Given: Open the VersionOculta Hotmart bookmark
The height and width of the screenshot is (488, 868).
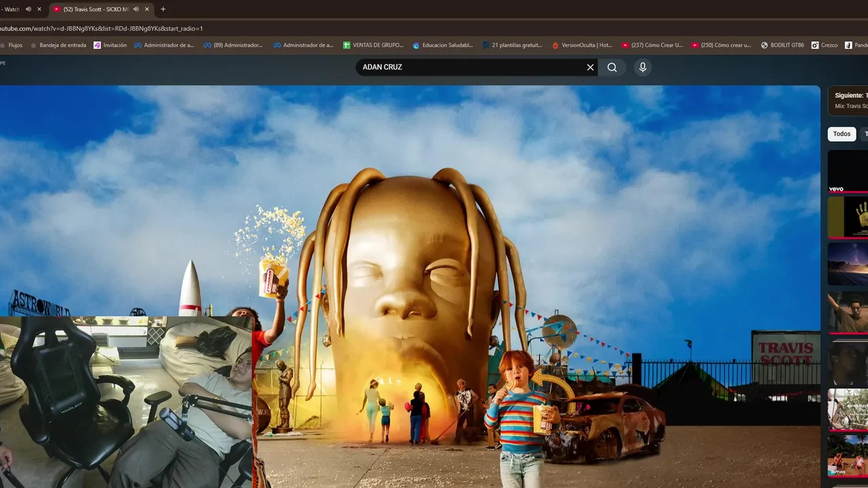Looking at the screenshot, I should pos(582,45).
